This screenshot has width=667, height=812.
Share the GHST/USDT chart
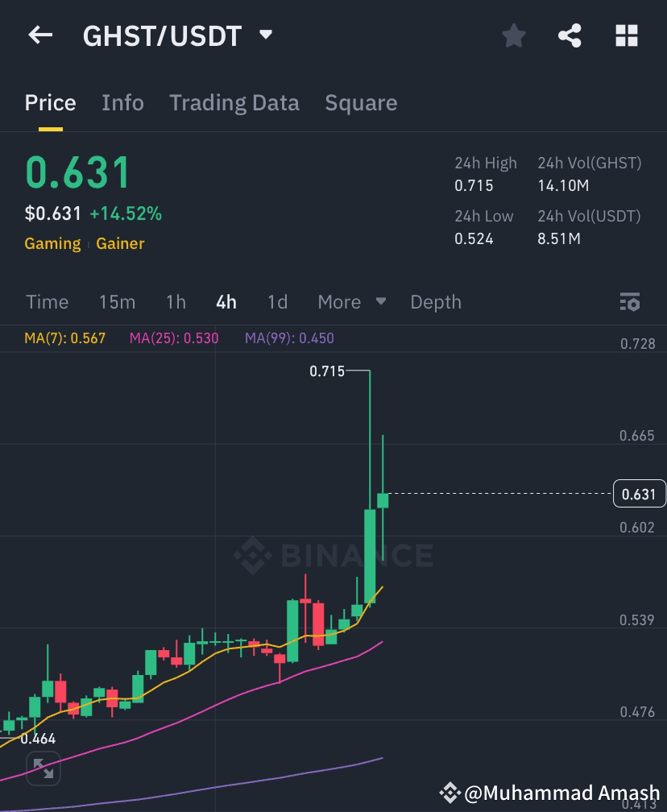570,35
